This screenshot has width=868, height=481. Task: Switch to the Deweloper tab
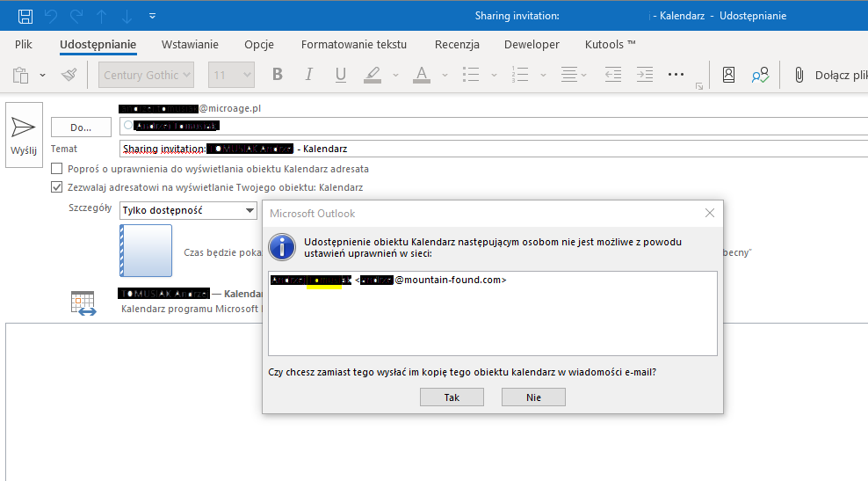click(532, 44)
